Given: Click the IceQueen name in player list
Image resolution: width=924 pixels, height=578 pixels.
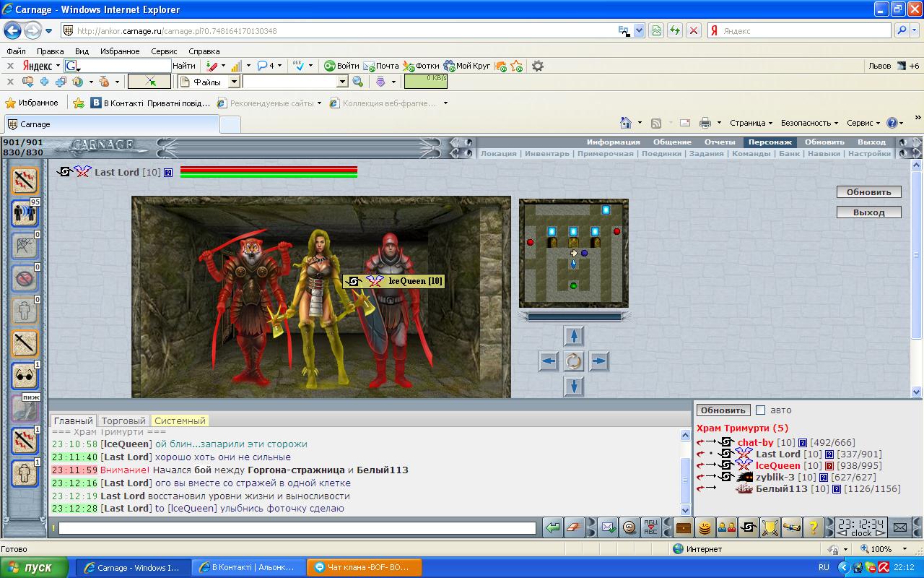Looking at the screenshot, I should pyautogui.click(x=778, y=465).
